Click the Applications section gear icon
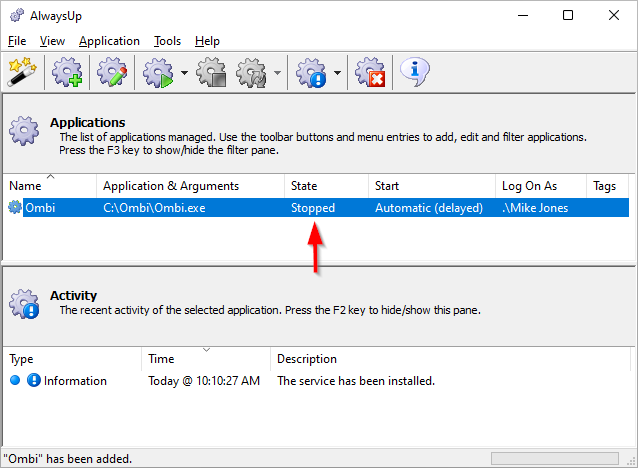638x468 pixels. pos(24,131)
